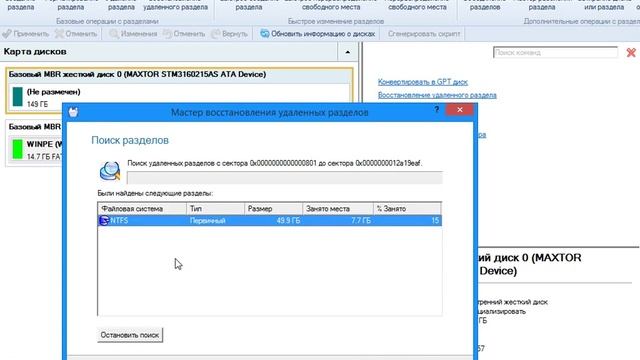This screenshot has width=640, height=360.
Task: Open Восстановление удаленного раздела link
Action: click(437, 95)
